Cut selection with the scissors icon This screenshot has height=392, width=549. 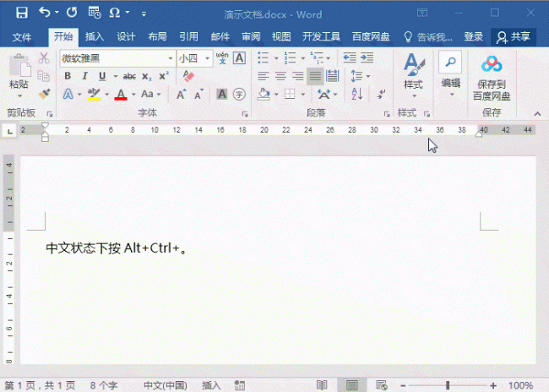click(44, 57)
